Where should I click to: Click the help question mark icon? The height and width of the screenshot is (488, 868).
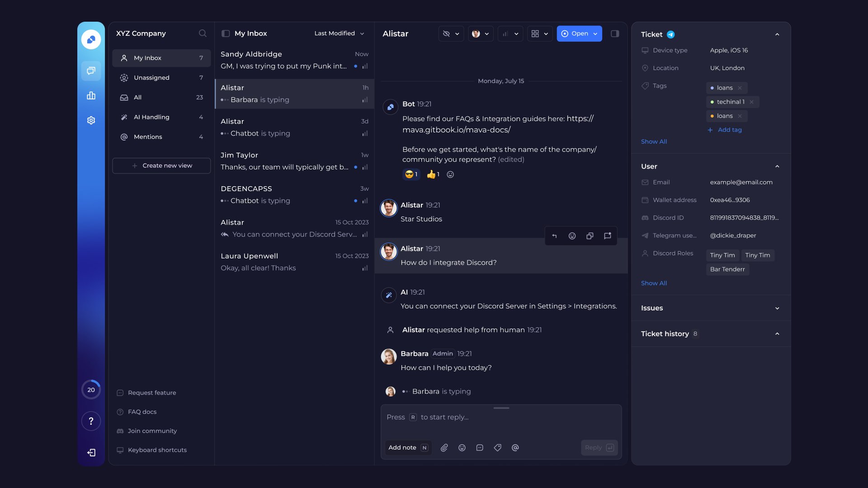91,421
